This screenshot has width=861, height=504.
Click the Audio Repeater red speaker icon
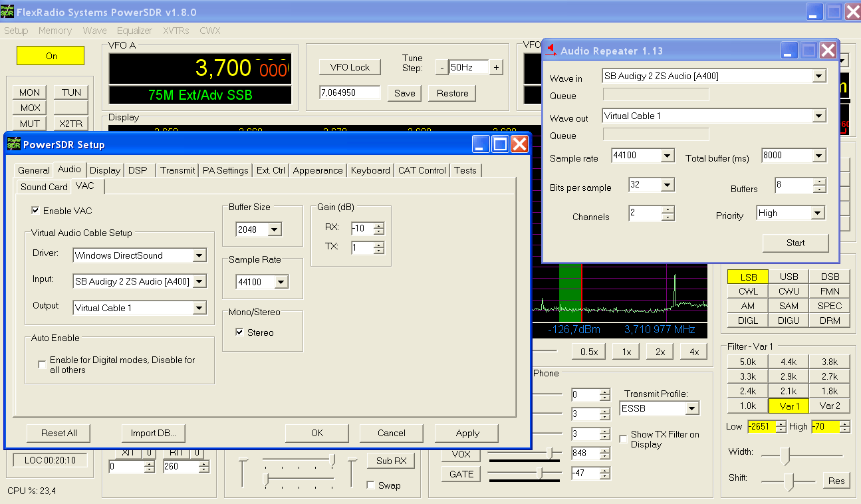551,51
